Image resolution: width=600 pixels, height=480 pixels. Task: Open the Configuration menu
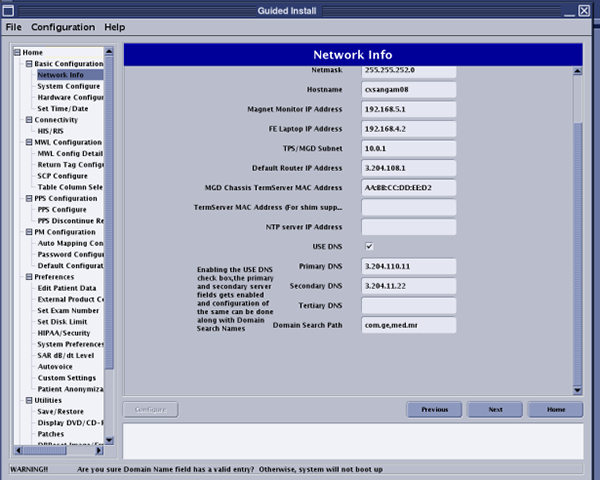63,27
